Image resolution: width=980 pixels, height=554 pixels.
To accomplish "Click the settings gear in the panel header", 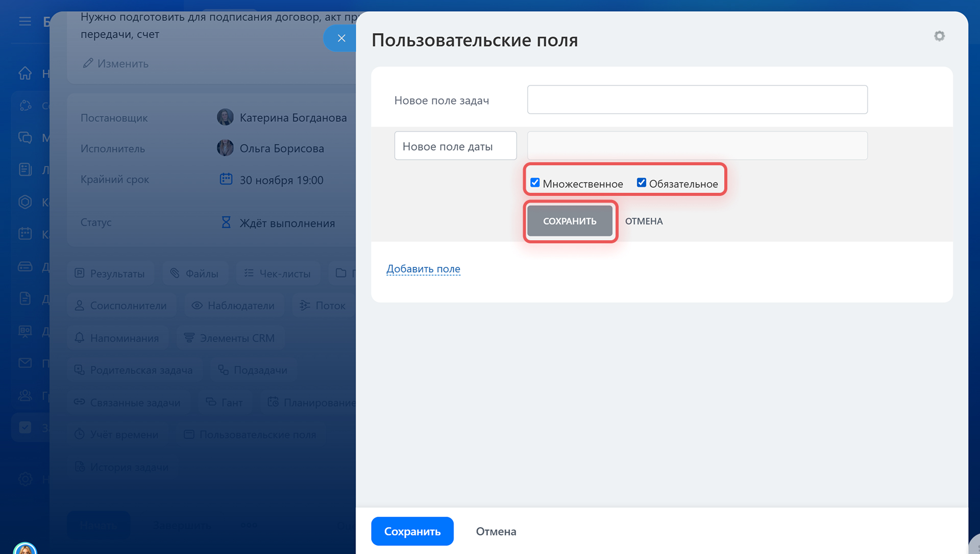I will tap(939, 36).
